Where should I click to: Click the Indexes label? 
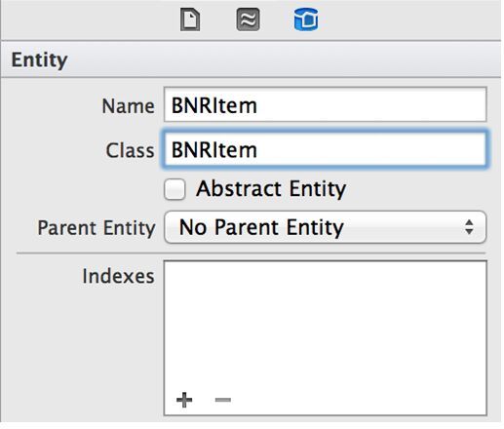[x=118, y=276]
